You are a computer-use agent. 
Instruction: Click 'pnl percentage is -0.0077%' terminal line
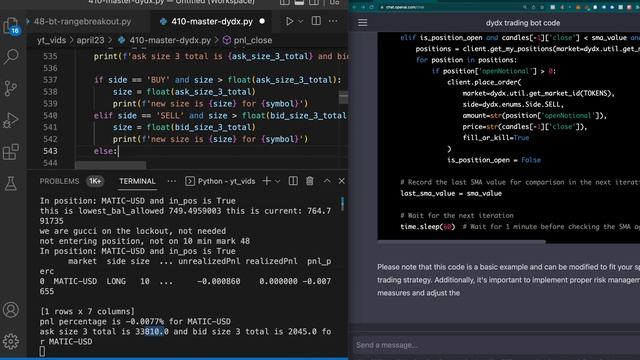(135, 322)
